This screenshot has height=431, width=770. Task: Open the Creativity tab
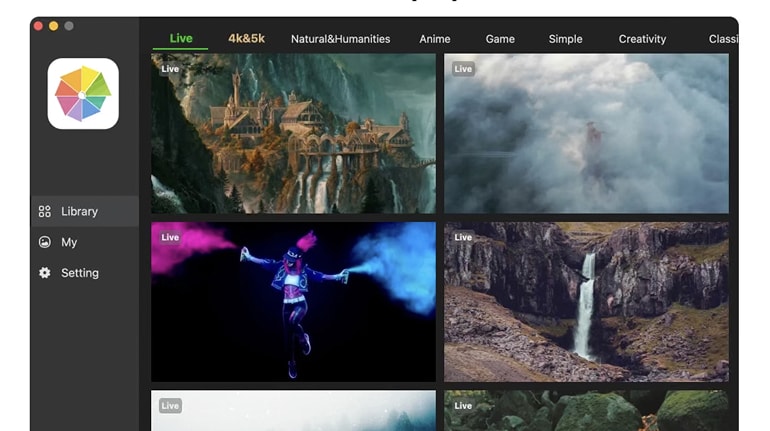642,39
